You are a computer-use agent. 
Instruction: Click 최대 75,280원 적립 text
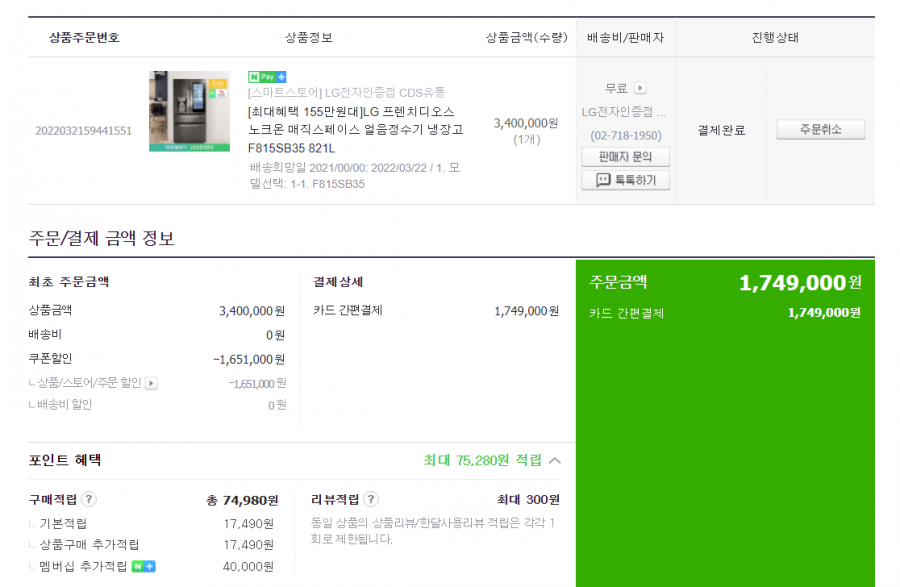point(482,460)
